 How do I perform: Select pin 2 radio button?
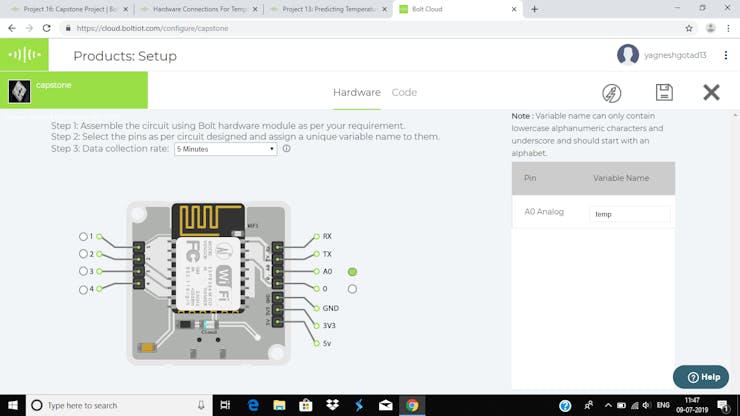click(83, 254)
